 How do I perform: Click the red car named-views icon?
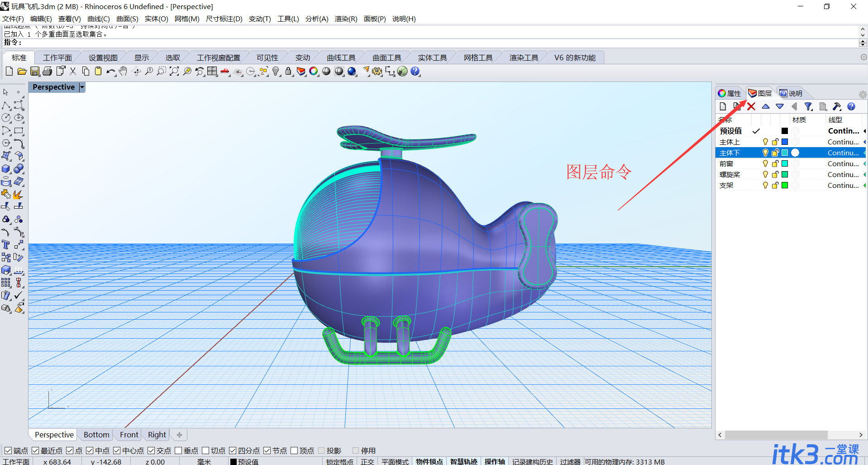click(x=225, y=71)
